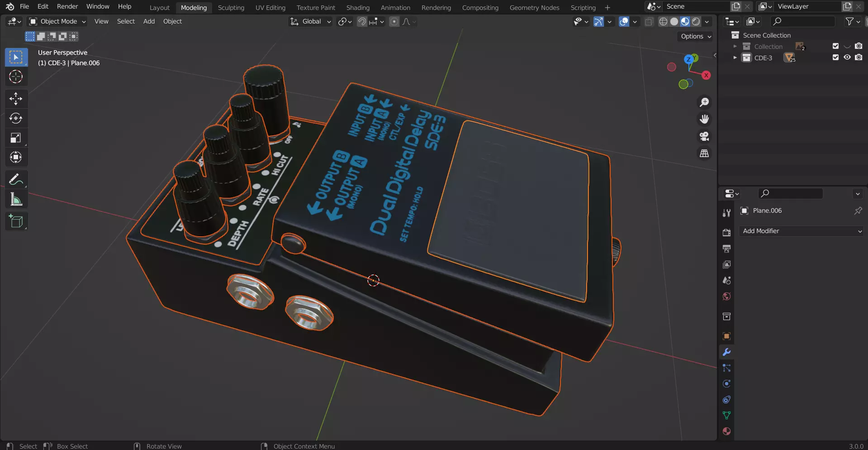Viewport: 868px width, 450px height.
Task: Click the outliner search field
Action: point(803,21)
